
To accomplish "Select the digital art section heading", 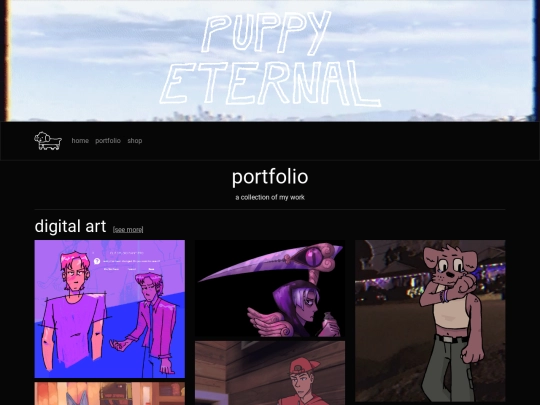I will pos(70,227).
